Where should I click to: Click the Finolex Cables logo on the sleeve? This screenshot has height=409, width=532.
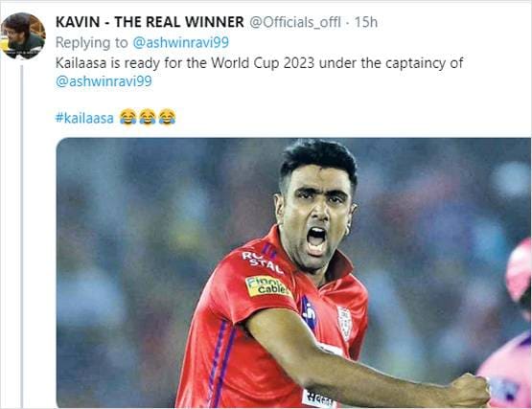267,286
